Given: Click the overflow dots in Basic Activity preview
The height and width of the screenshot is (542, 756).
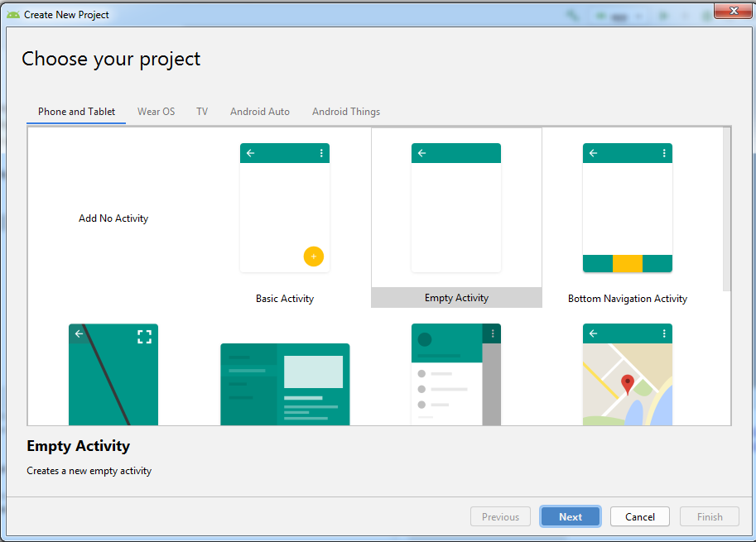Looking at the screenshot, I should tap(321, 153).
